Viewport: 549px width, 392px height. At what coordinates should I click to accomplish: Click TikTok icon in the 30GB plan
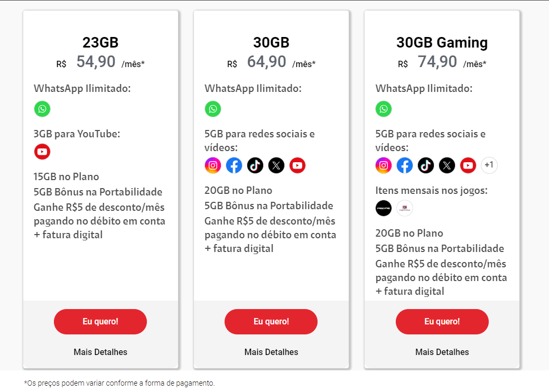[x=255, y=165]
